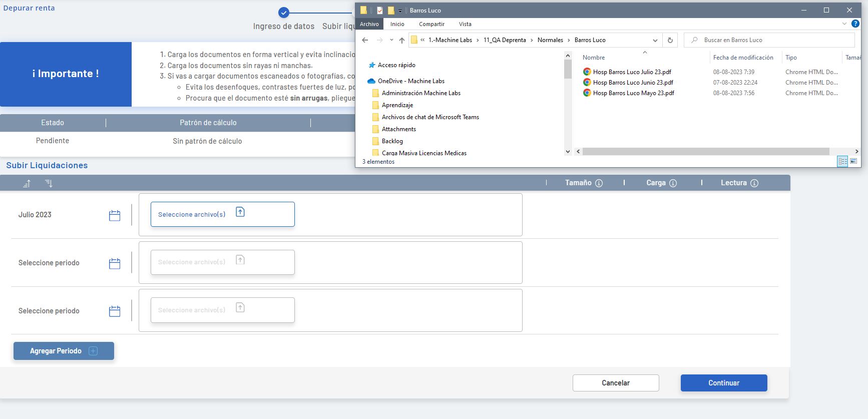Click the info icon next to Tamaño

click(x=599, y=183)
